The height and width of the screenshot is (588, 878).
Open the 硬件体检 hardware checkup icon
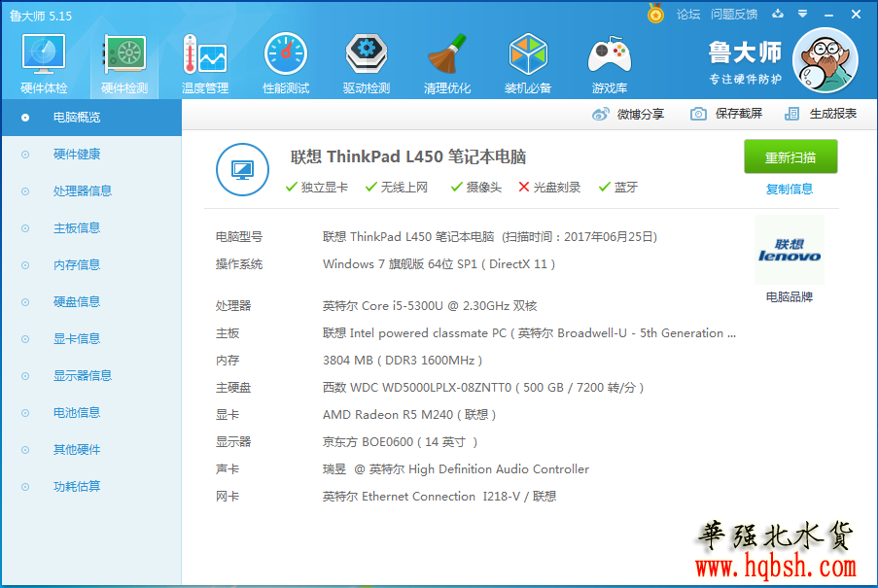(44, 64)
